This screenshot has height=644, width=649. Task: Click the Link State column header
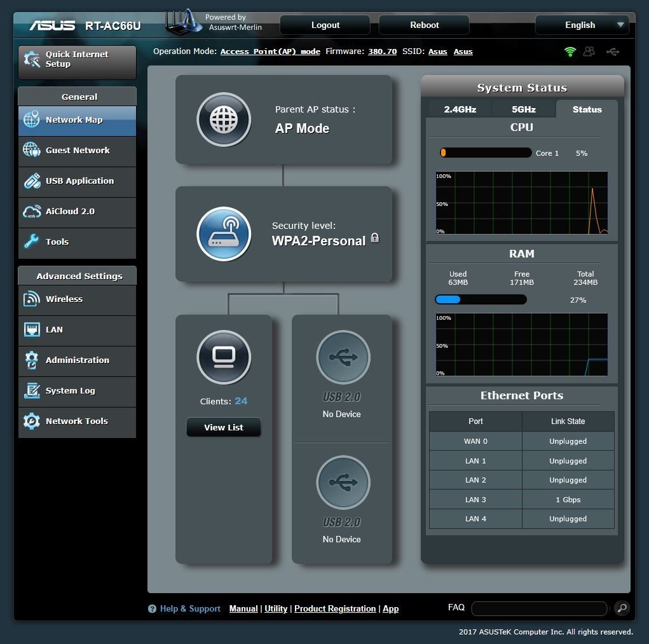pos(568,421)
